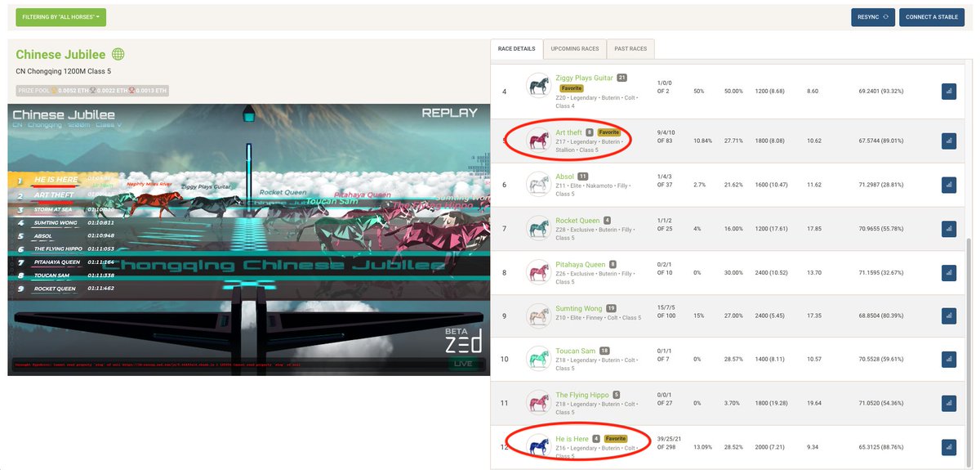This screenshot has height=470, width=980.
Task: Click Pitahaya Queen's horse avatar
Action: (x=537, y=273)
